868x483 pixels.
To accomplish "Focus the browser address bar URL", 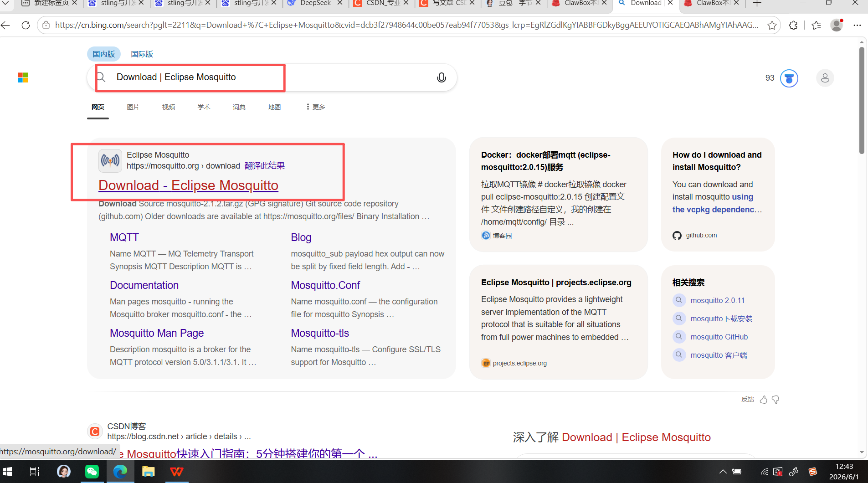I will pyautogui.click(x=407, y=25).
